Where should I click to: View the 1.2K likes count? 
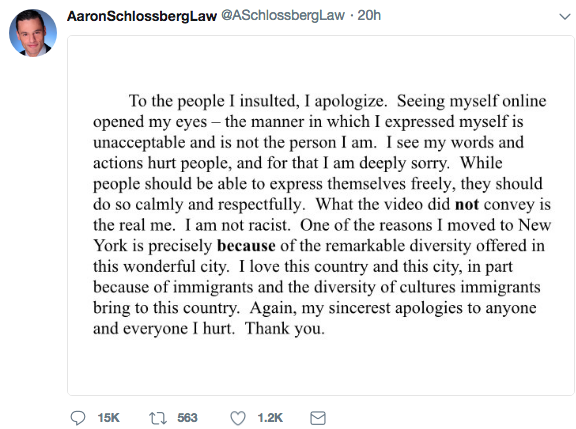(x=270, y=418)
